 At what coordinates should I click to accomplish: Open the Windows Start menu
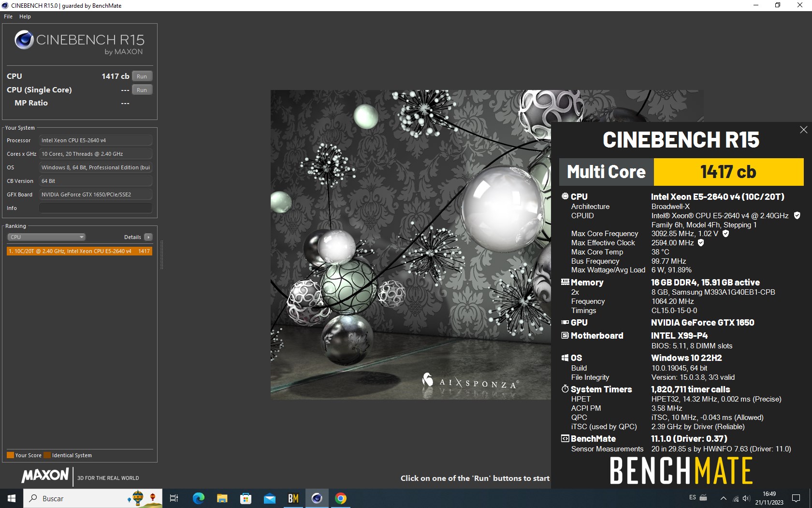pyautogui.click(x=12, y=498)
